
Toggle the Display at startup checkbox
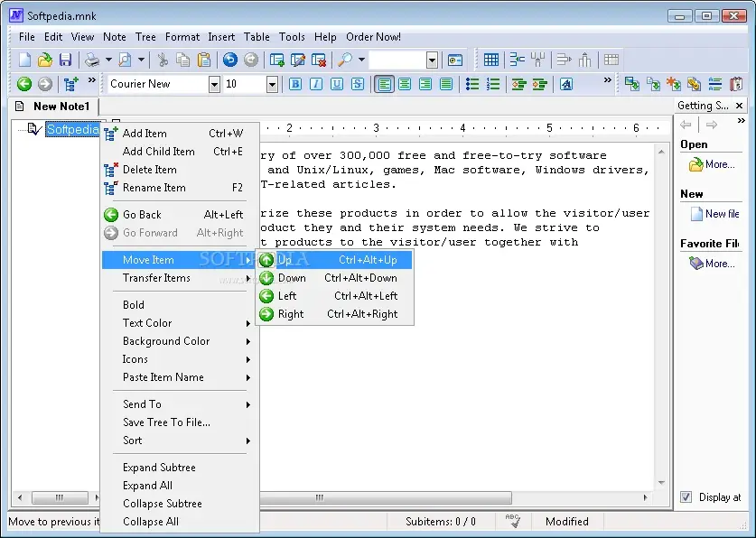click(686, 496)
